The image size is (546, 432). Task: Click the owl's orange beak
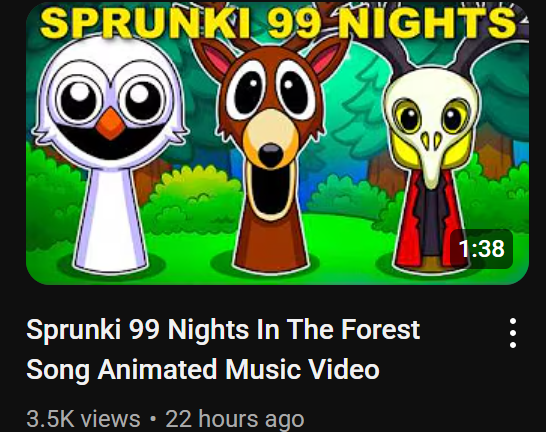coord(111,124)
